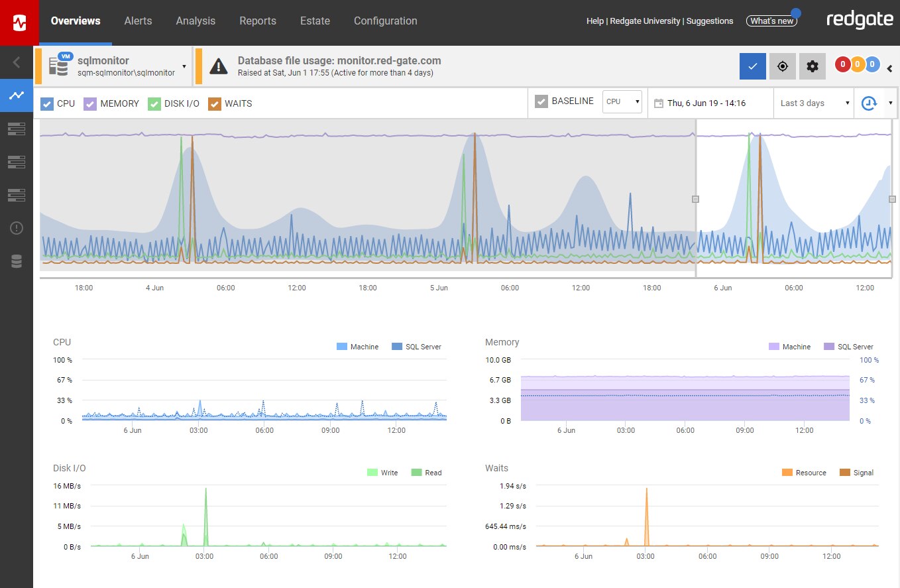
Task: Click the blue checkmark acknowledge icon
Action: (752, 66)
